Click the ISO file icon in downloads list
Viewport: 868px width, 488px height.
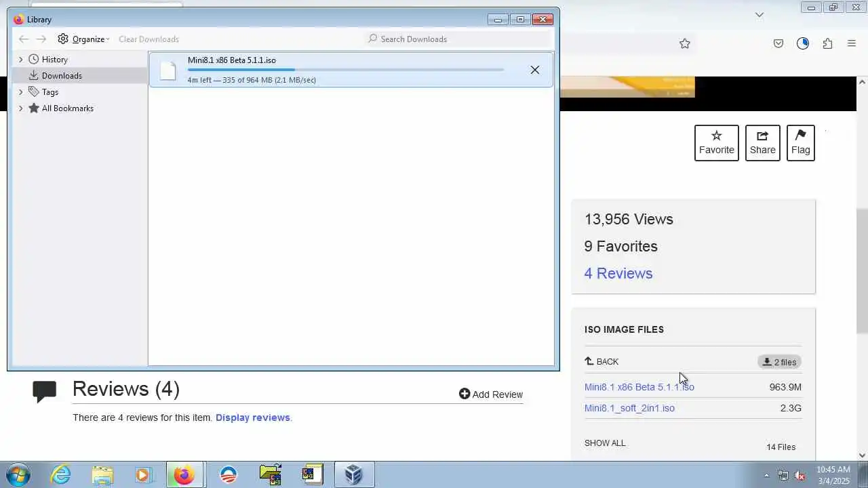click(x=167, y=70)
